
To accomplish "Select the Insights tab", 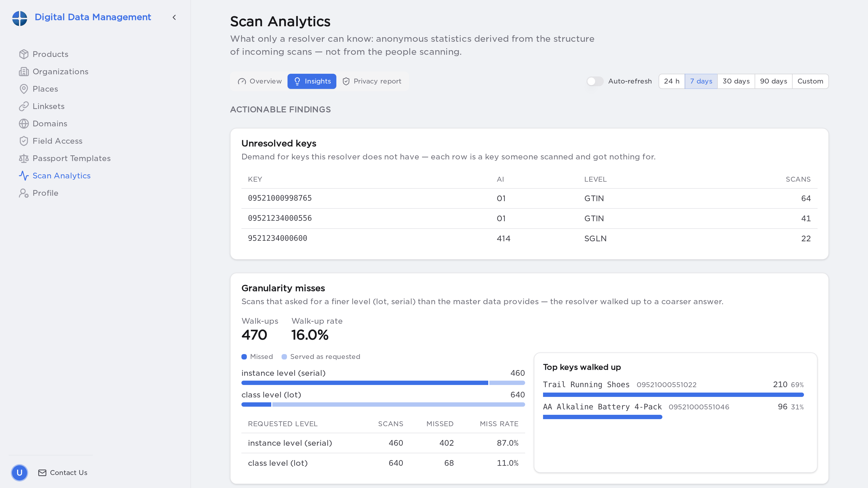I will (312, 81).
